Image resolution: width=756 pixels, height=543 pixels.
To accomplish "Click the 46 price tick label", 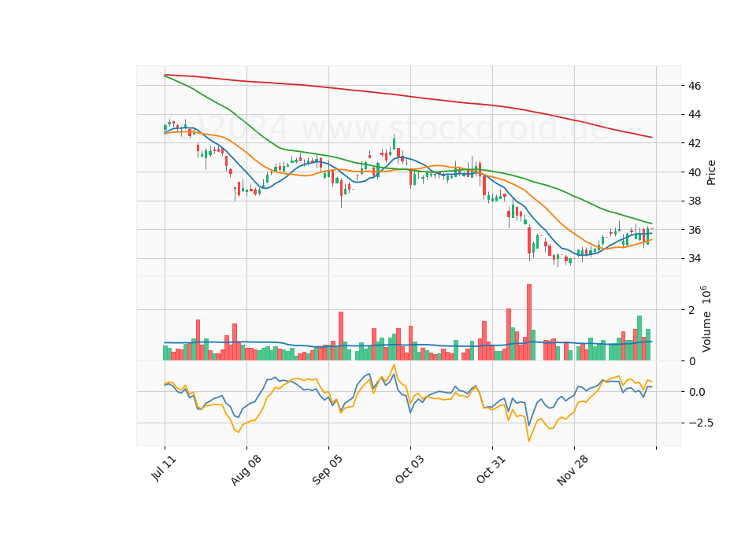I will pyautogui.click(x=695, y=87).
